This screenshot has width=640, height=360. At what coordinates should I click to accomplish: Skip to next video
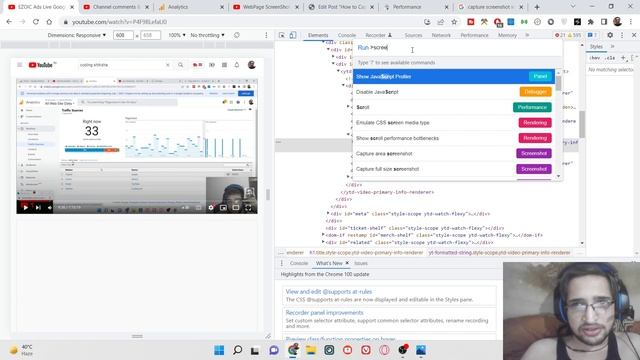coord(38,208)
